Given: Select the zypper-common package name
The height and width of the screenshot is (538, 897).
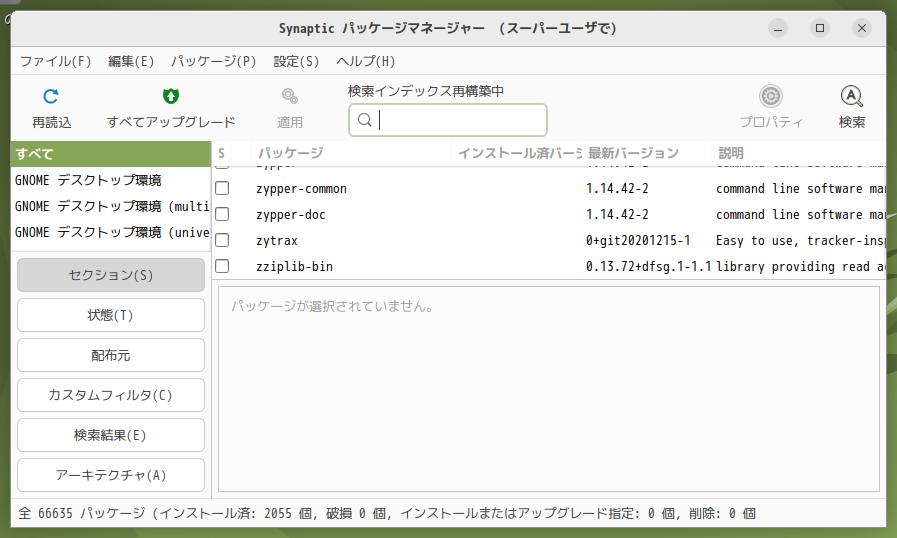Looking at the screenshot, I should coord(301,189).
